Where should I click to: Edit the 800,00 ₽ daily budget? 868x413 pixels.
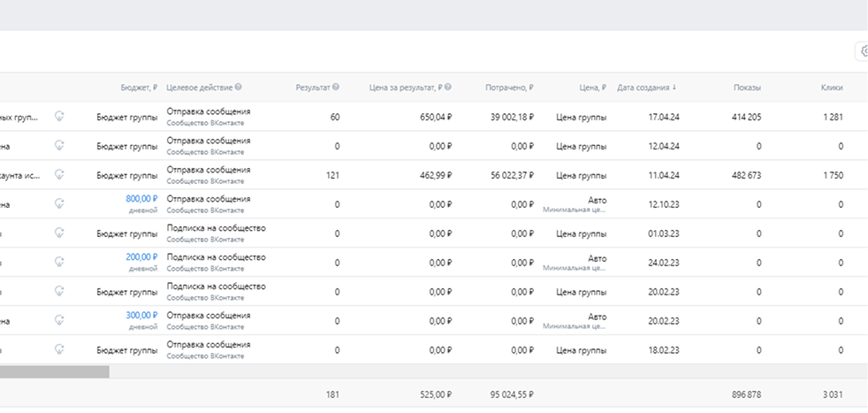[141, 199]
